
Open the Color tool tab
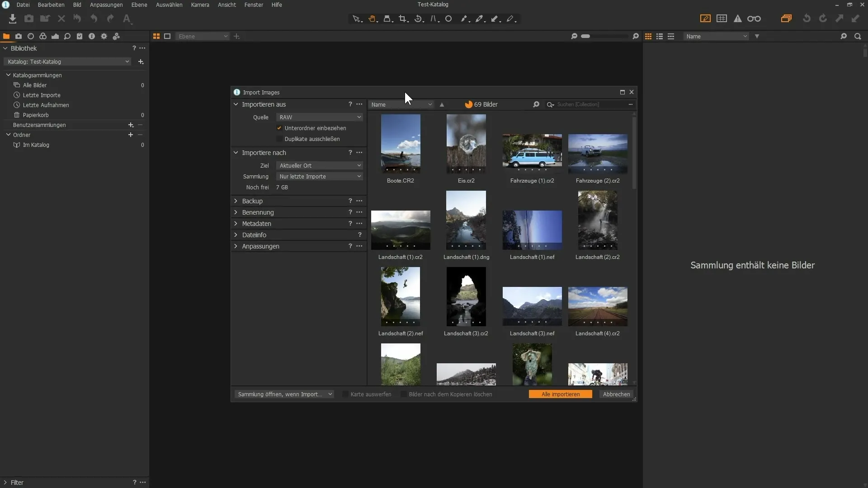tap(43, 36)
